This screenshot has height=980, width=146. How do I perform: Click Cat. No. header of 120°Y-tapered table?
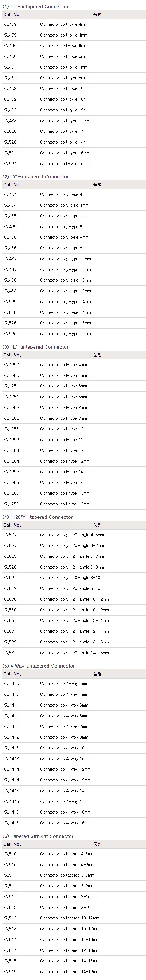[12, 525]
